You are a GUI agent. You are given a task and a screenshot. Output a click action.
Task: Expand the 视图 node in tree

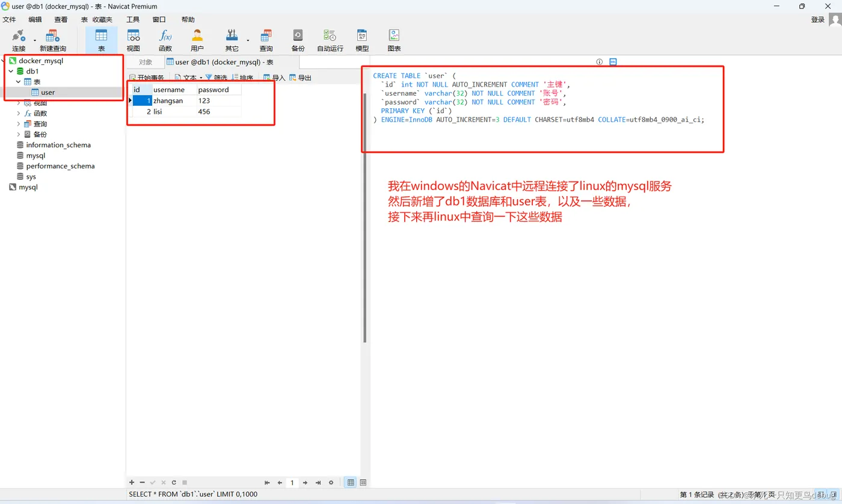pyautogui.click(x=18, y=103)
